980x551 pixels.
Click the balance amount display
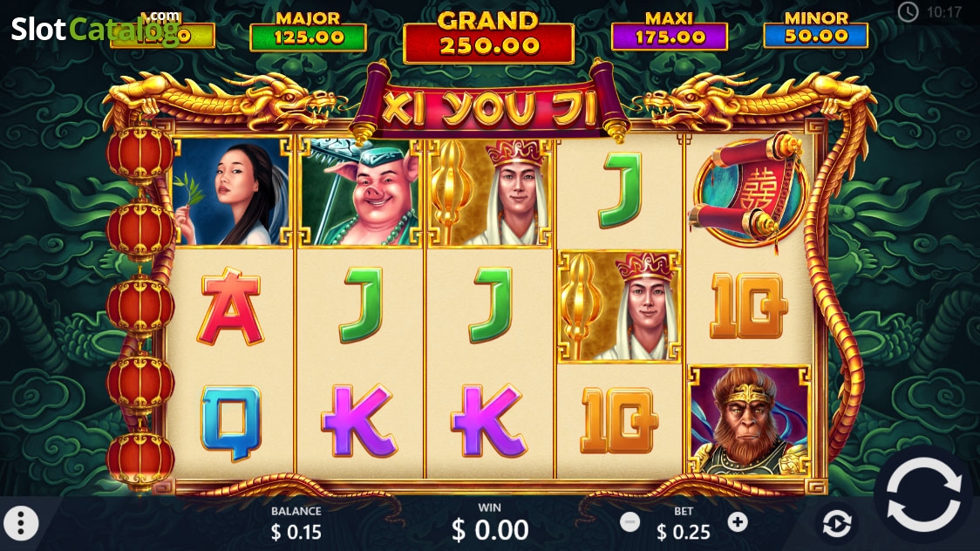tap(296, 532)
